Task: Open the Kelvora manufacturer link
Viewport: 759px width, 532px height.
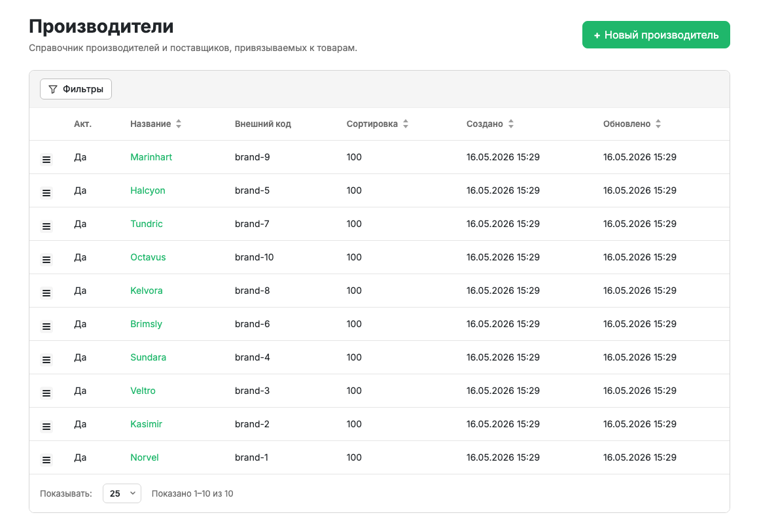Action: (x=146, y=291)
